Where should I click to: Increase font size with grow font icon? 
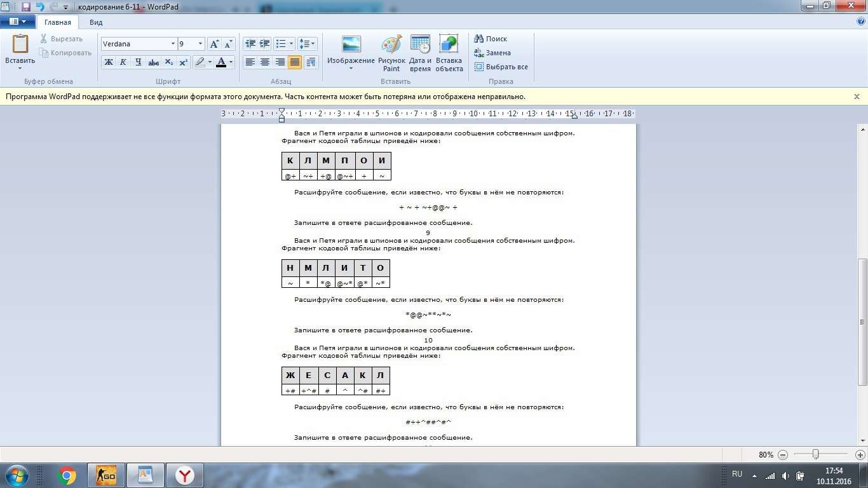(214, 44)
